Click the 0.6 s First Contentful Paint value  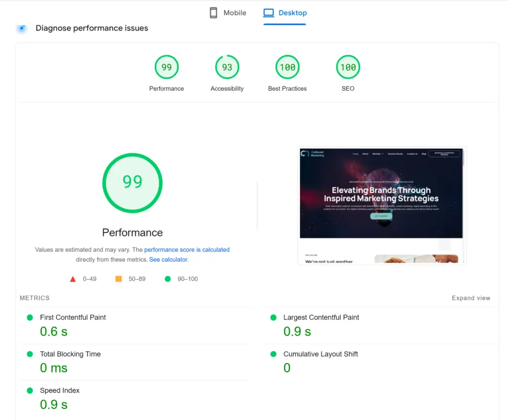(54, 332)
